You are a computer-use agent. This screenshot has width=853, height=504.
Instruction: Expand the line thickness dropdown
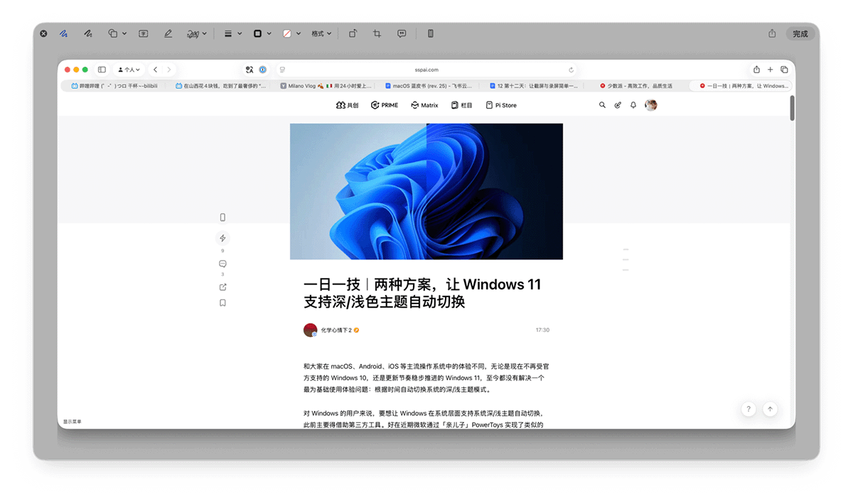(233, 33)
